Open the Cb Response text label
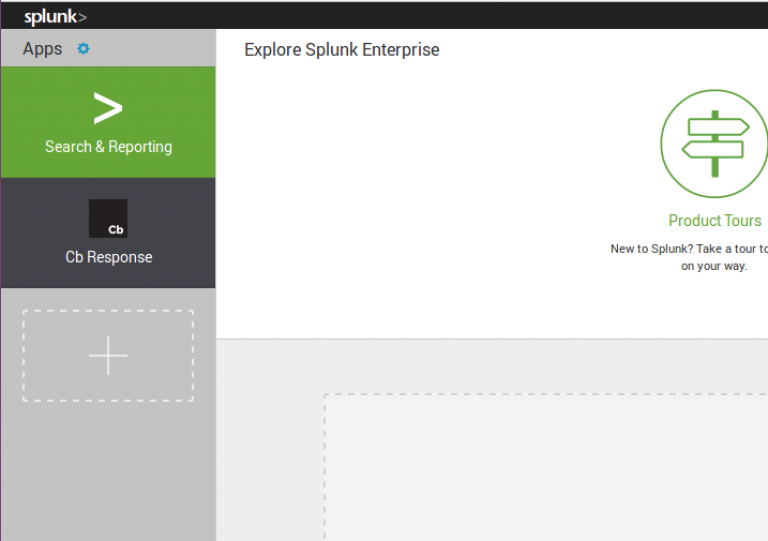This screenshot has height=541, width=768. pyautogui.click(x=108, y=257)
